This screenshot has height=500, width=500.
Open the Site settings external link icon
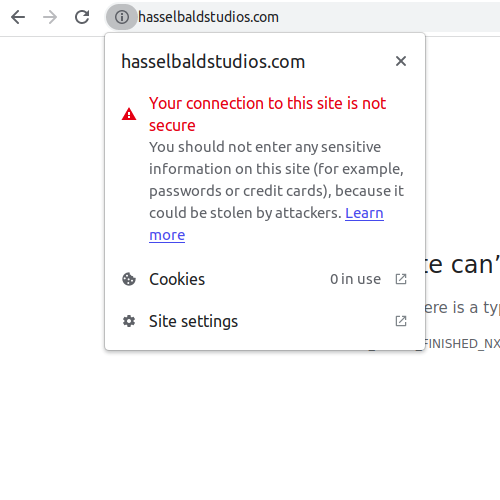point(401,321)
